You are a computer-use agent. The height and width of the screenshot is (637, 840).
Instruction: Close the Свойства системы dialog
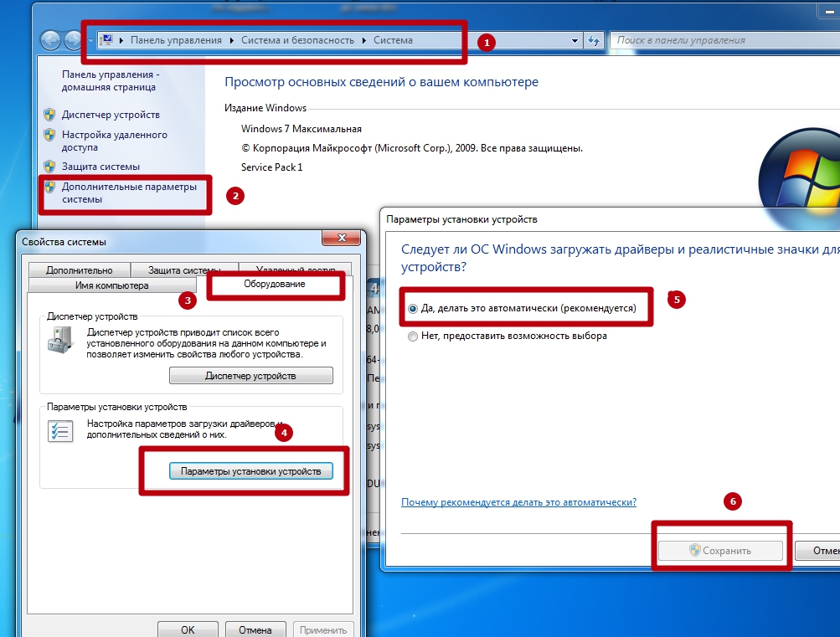[x=342, y=238]
